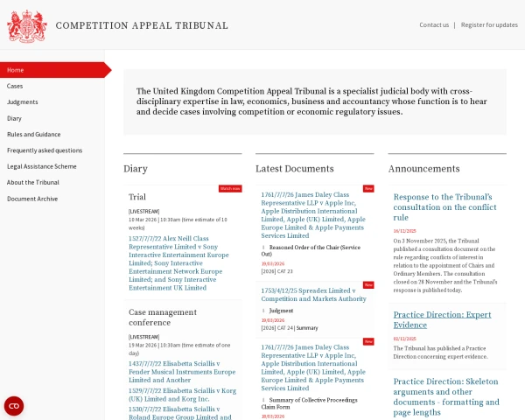
Task: Click the download icon beside Reasoned Order of the Chair
Action: [x=263, y=248]
